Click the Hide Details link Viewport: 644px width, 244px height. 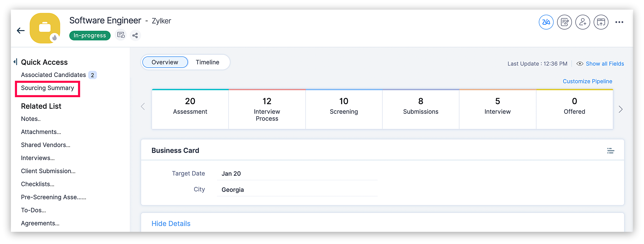pyautogui.click(x=171, y=223)
